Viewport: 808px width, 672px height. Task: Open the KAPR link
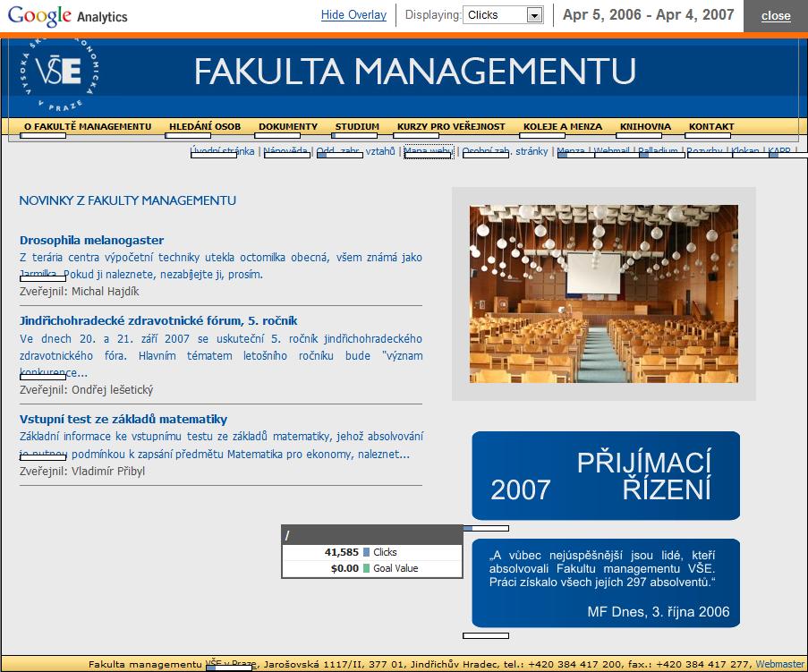click(779, 151)
